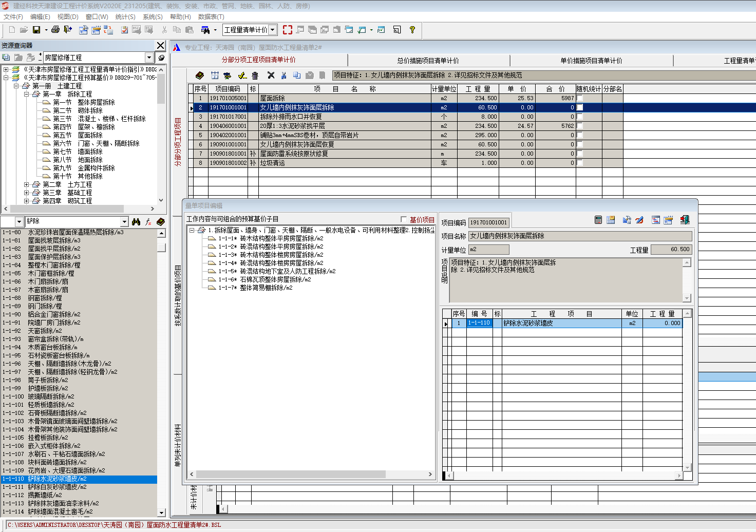Click the Gantt chart icon in item editor
The width and height of the screenshot is (756, 532).
point(656,220)
